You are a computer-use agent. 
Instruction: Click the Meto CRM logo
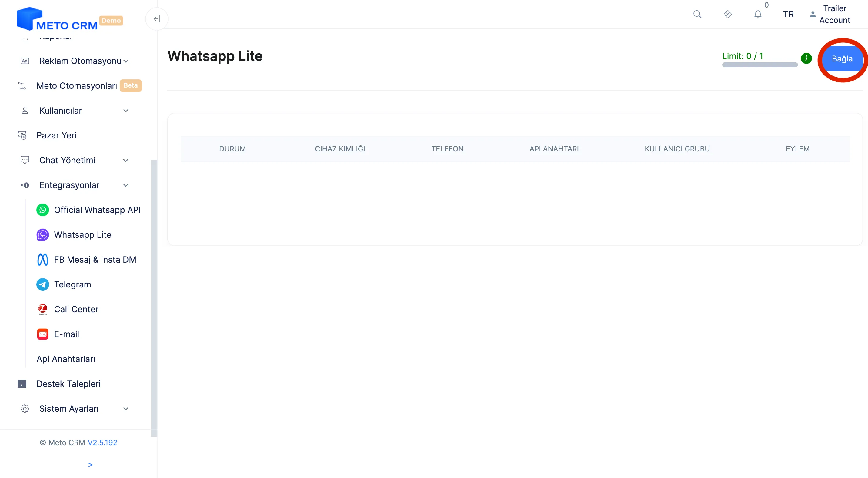point(57,19)
